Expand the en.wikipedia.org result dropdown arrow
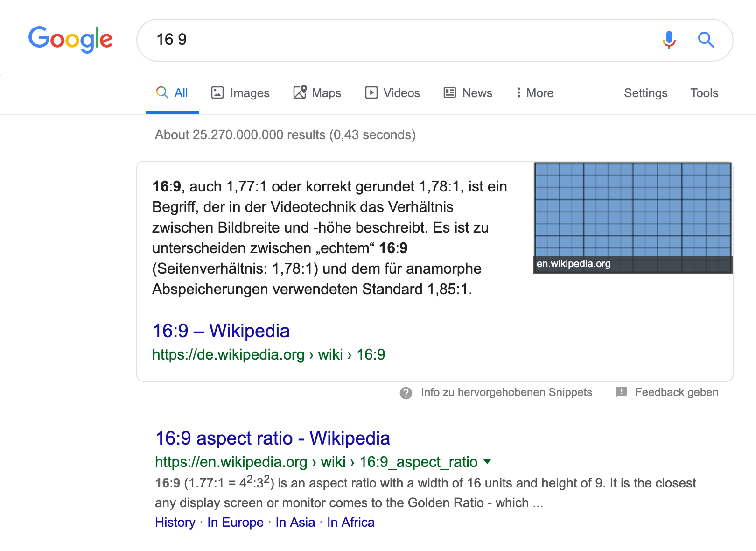The width and height of the screenshot is (756, 551). (x=488, y=462)
